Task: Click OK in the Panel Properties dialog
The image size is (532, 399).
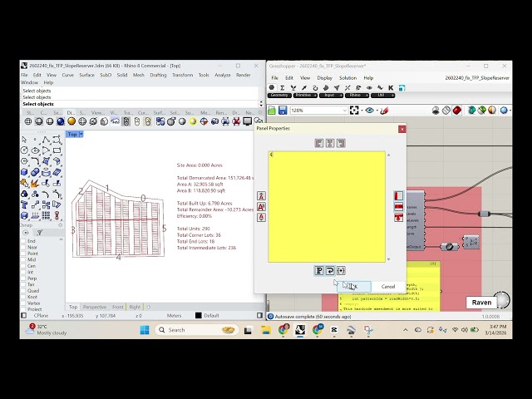Action: [x=354, y=286]
